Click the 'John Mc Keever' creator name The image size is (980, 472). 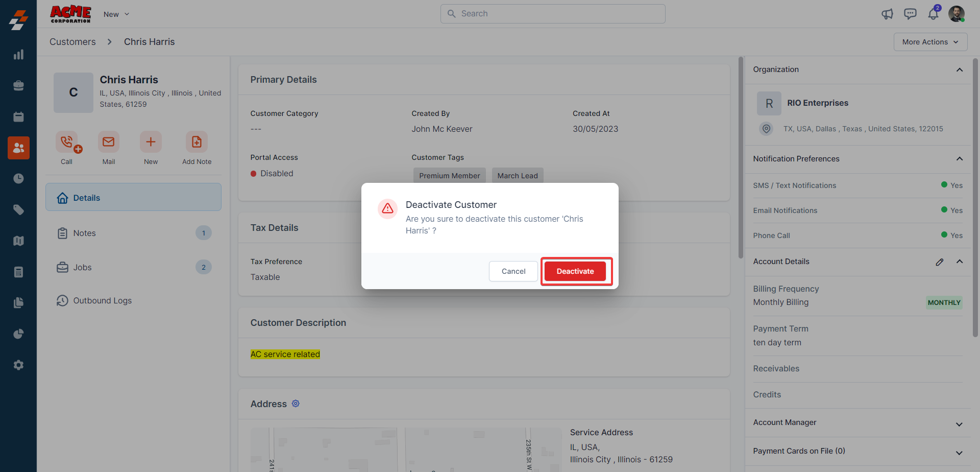click(x=442, y=129)
